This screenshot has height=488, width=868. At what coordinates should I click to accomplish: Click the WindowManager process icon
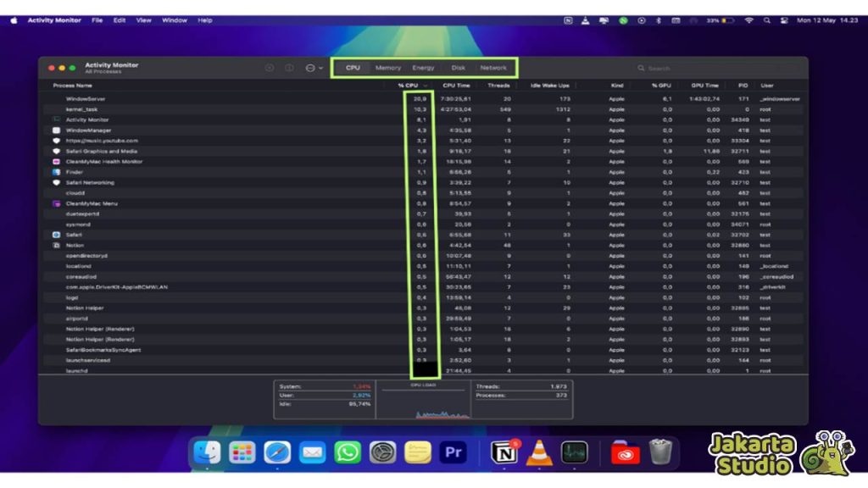(x=56, y=130)
